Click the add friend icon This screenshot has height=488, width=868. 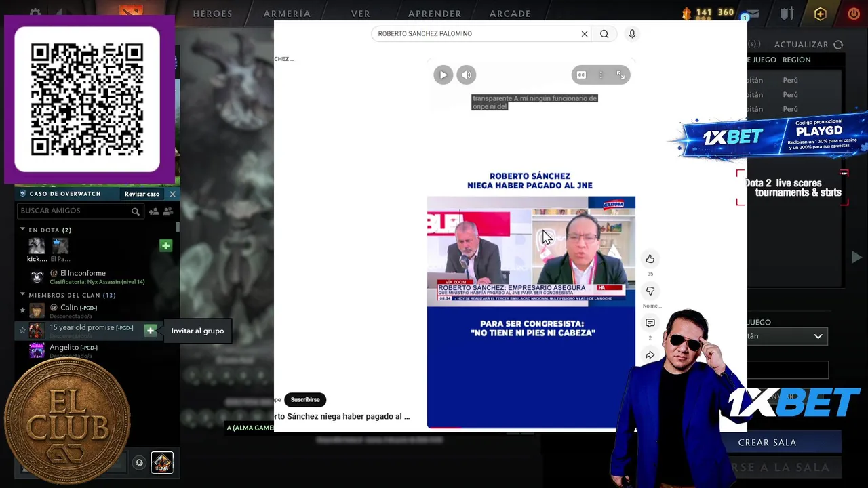pyautogui.click(x=153, y=211)
